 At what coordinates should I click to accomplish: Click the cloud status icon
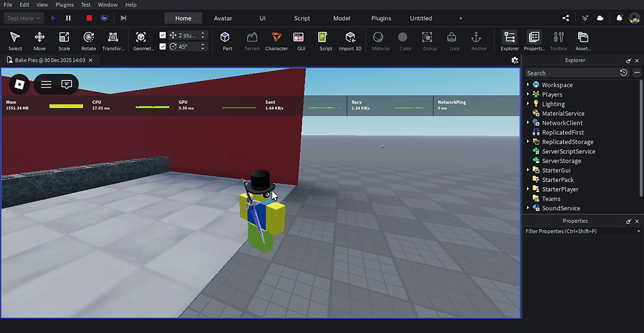(x=600, y=18)
